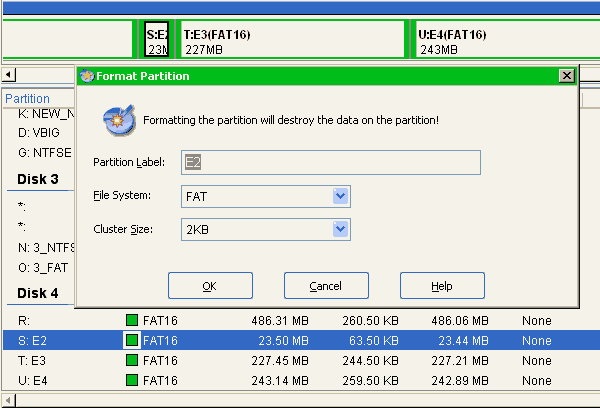Image resolution: width=600 pixels, height=408 pixels.
Task: Click the green color swatch in R: row
Action: 132,320
